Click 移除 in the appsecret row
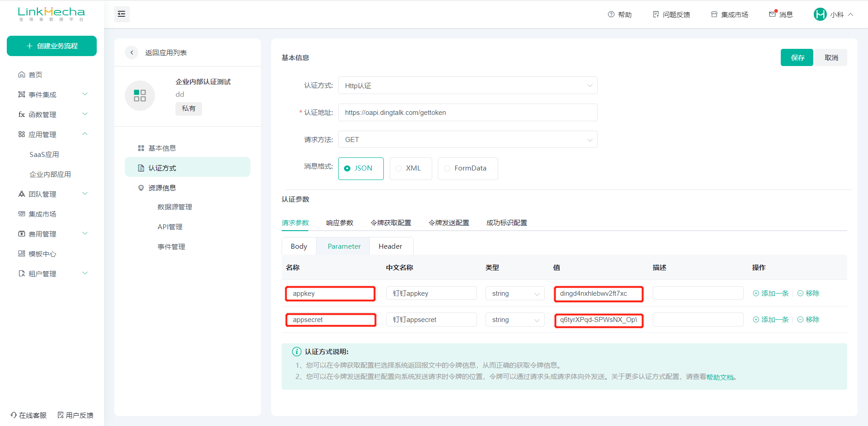 coord(808,320)
